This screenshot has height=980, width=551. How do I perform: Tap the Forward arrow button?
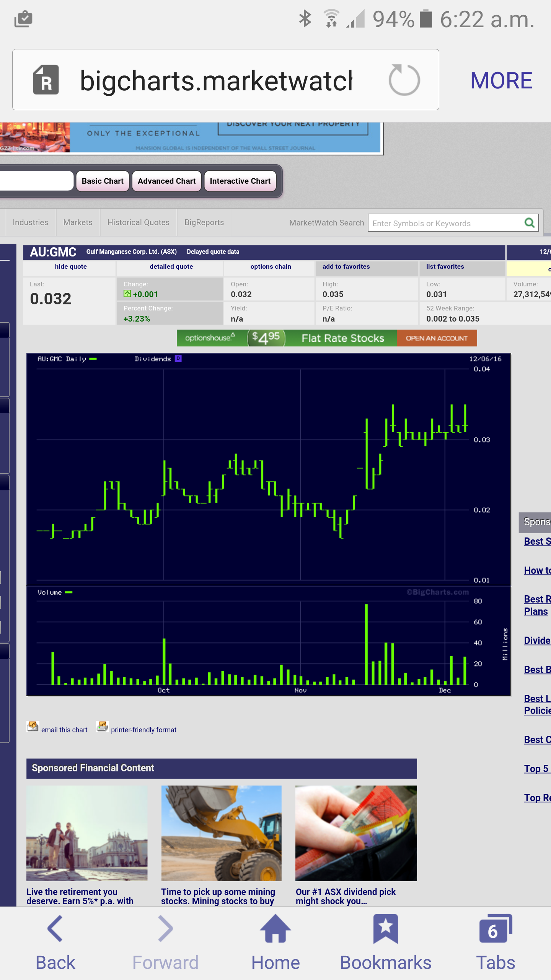[x=165, y=943]
